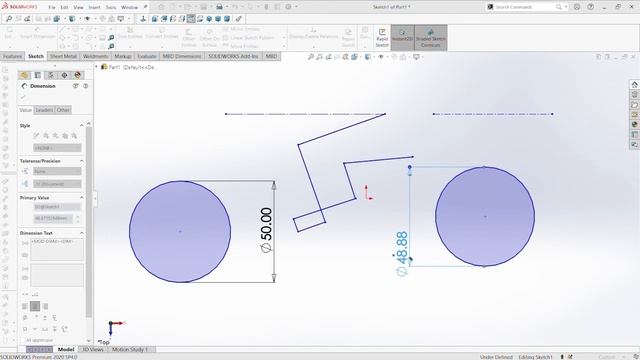The height and width of the screenshot is (360, 640).
Task: Switch to the Features tab
Action: point(13,56)
